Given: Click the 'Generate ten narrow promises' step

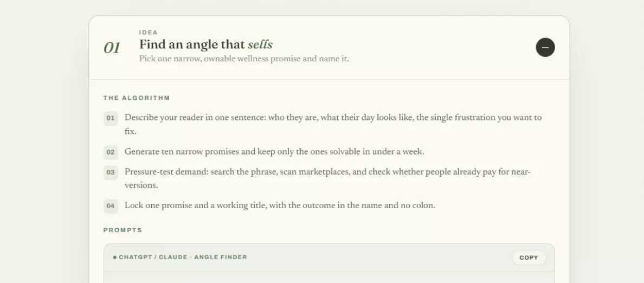Looking at the screenshot, I should click(274, 152).
